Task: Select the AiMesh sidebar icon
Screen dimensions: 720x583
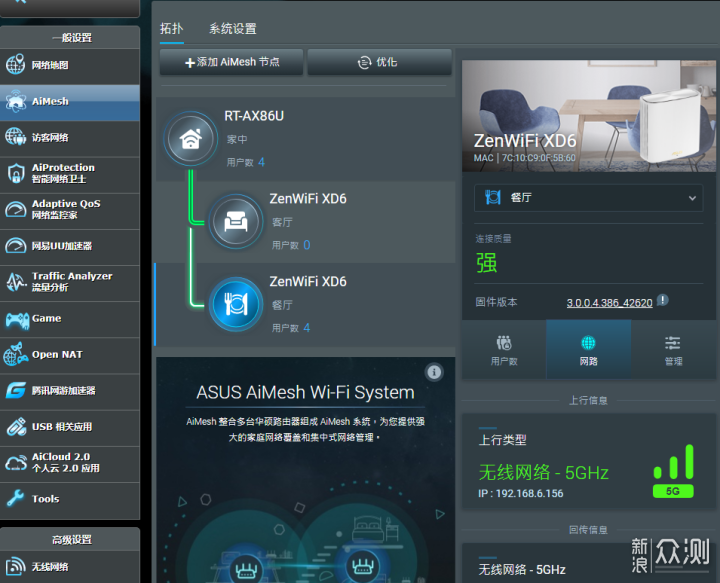Action: coord(16,101)
